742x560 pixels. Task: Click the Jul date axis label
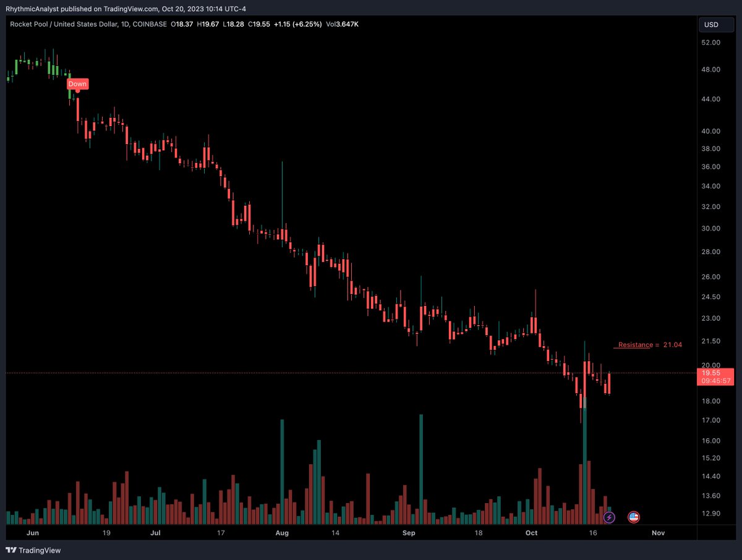pyautogui.click(x=155, y=532)
